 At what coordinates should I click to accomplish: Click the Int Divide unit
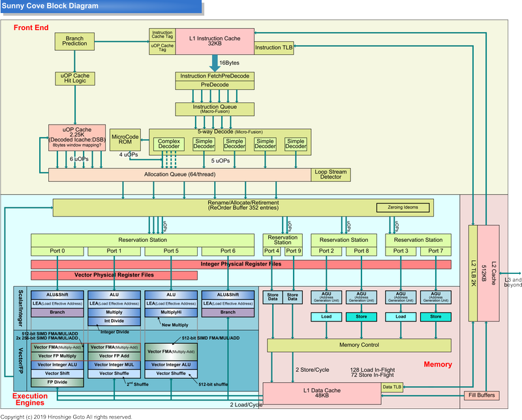tap(114, 321)
